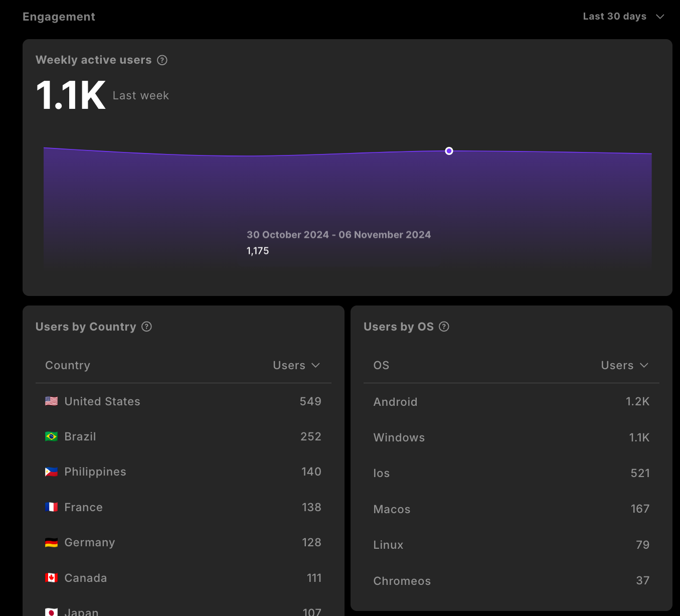Select the Chromeos entry
Image resolution: width=680 pixels, height=616 pixels.
point(511,580)
